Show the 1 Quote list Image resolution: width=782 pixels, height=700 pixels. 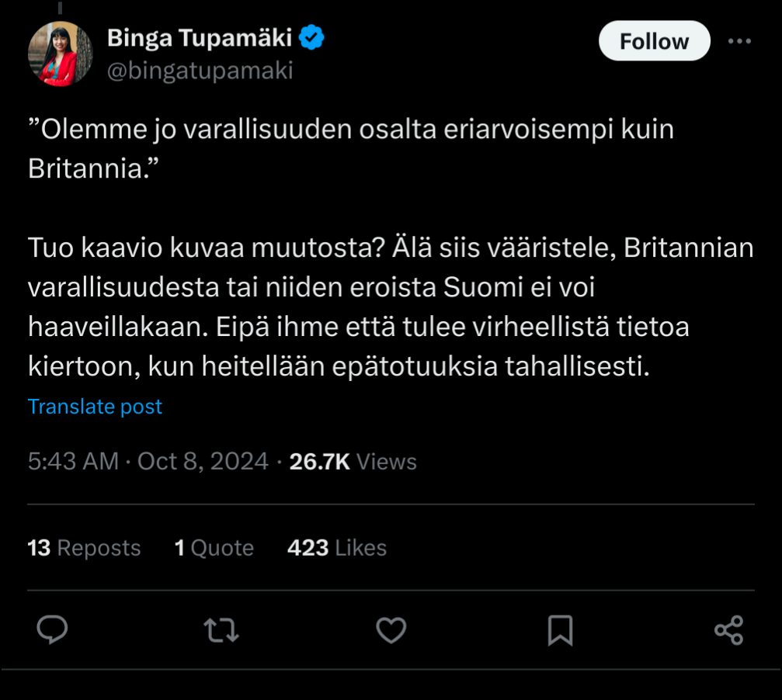click(x=214, y=548)
